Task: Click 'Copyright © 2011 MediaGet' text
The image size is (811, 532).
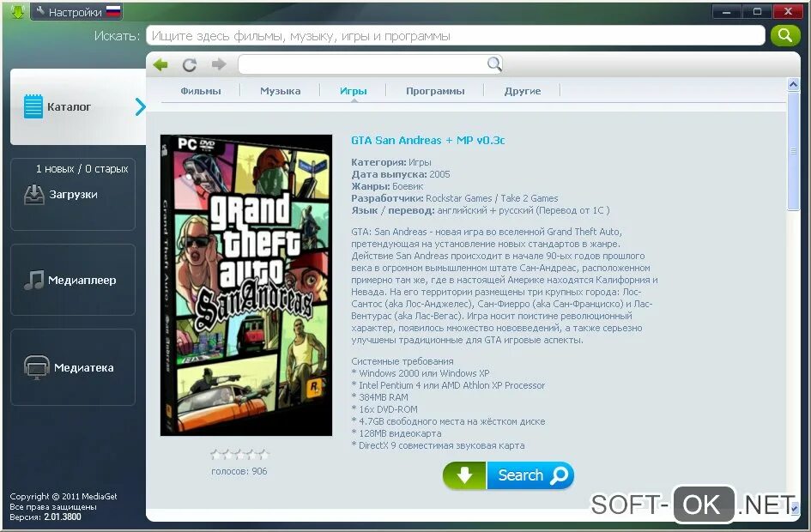Action: pos(64,496)
